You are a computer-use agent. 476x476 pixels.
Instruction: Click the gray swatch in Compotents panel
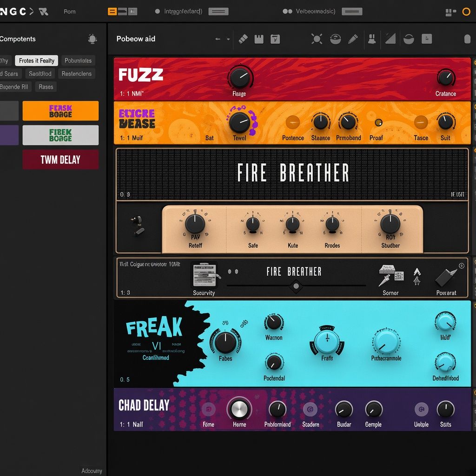(9, 111)
